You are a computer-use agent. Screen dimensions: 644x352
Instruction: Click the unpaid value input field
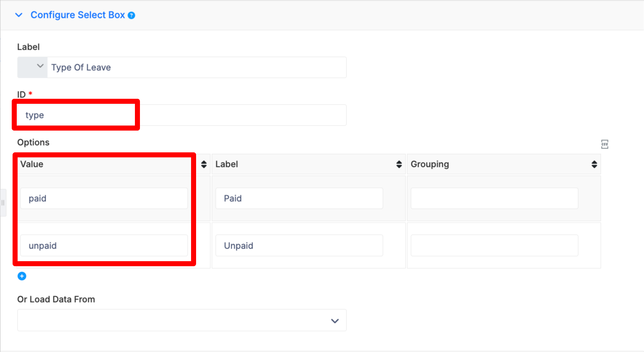[x=104, y=246]
